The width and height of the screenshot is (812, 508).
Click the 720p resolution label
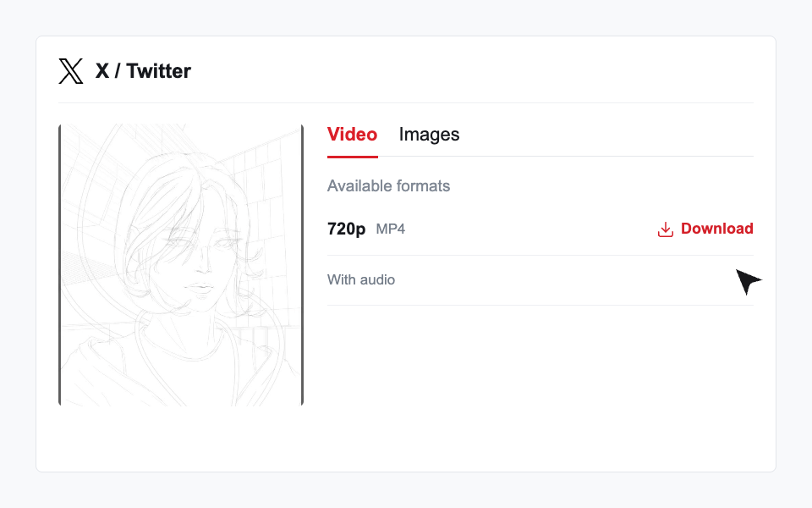pos(347,229)
